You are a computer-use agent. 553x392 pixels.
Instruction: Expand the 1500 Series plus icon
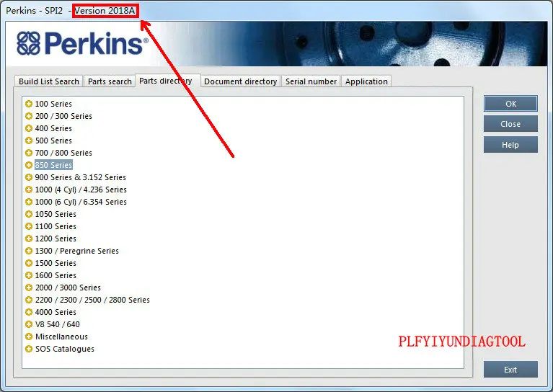point(29,263)
